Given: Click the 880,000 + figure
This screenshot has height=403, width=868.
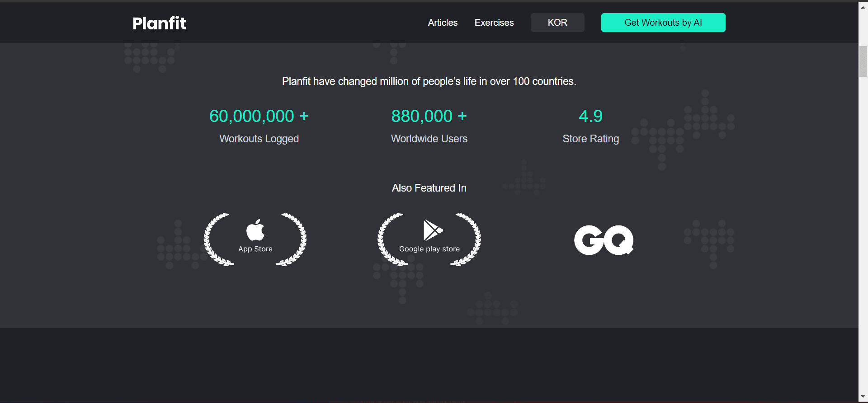Looking at the screenshot, I should point(429,116).
